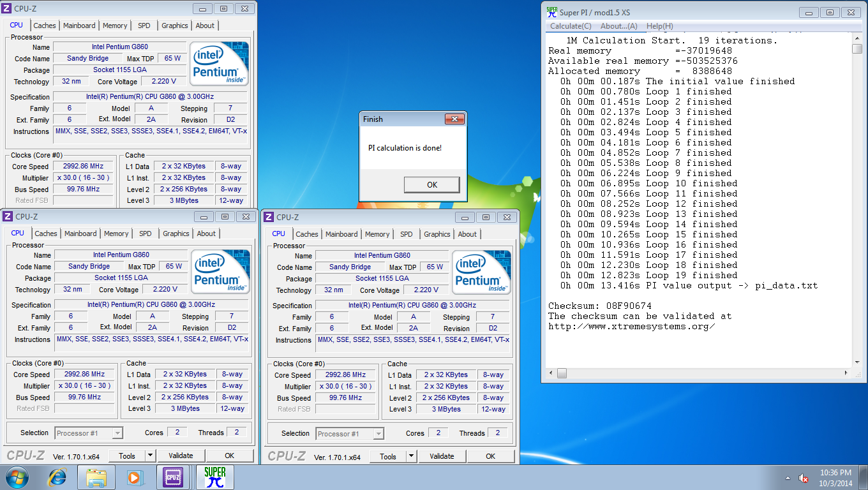Click the Z icon in bottom-left CPU-Z title bar
The image size is (868, 490).
pos(8,216)
